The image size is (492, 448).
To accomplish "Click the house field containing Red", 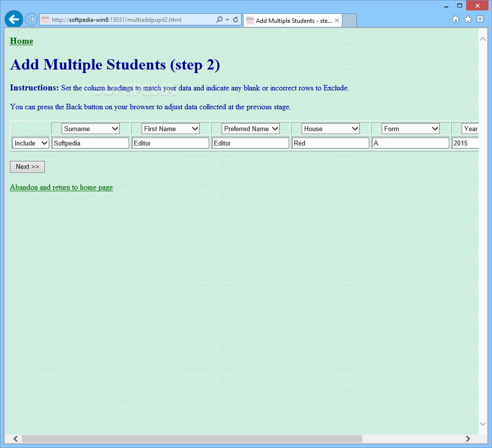I will tap(330, 143).
